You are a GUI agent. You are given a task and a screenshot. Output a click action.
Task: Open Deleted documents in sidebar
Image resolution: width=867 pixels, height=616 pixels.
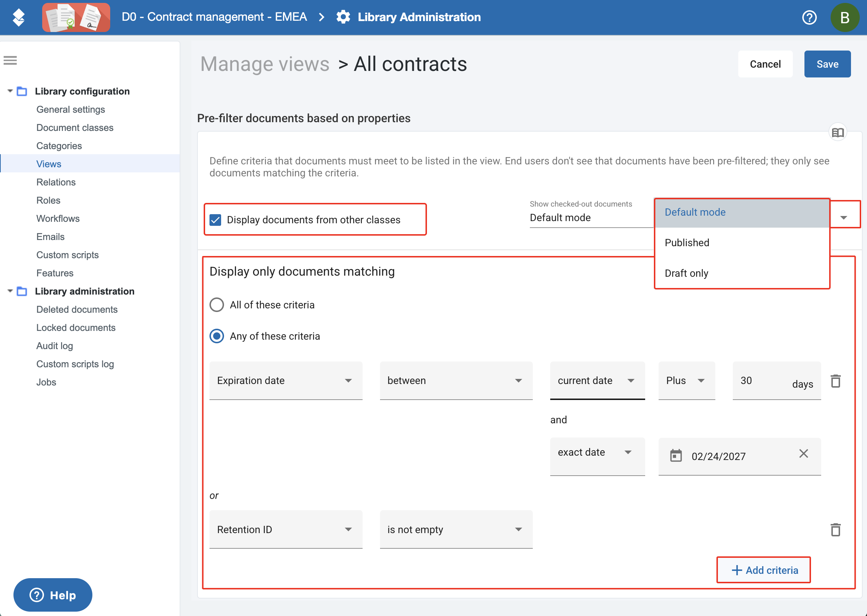pos(77,309)
